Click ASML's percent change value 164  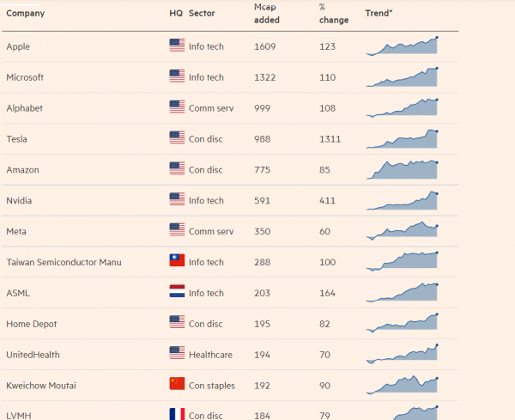click(328, 293)
